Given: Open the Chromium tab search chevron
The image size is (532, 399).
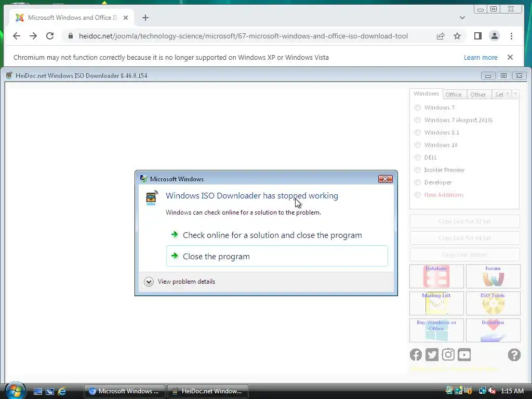Looking at the screenshot, I should [462, 18].
